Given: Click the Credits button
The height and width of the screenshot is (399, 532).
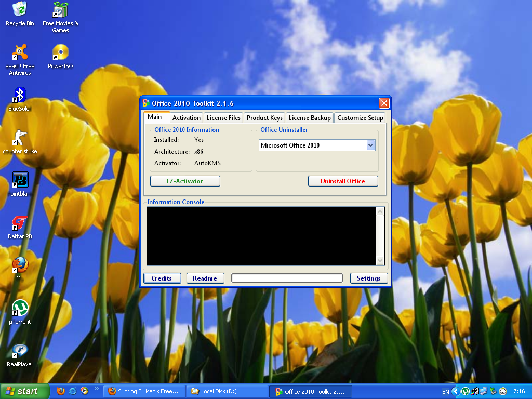Looking at the screenshot, I should click(x=162, y=278).
